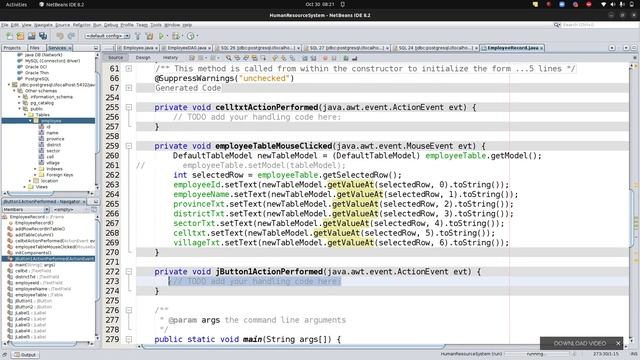
Task: Click the Find Selection icon in editor toolbar
Action: [229, 58]
